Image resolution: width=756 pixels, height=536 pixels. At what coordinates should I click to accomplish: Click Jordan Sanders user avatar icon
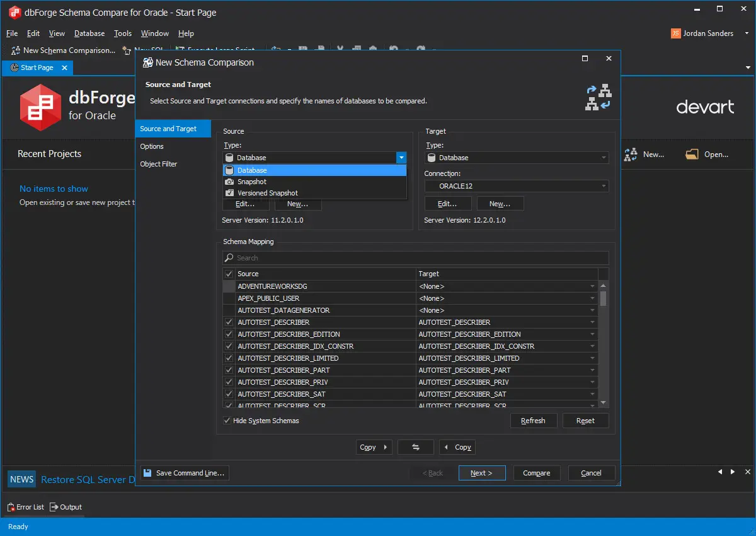pos(676,33)
